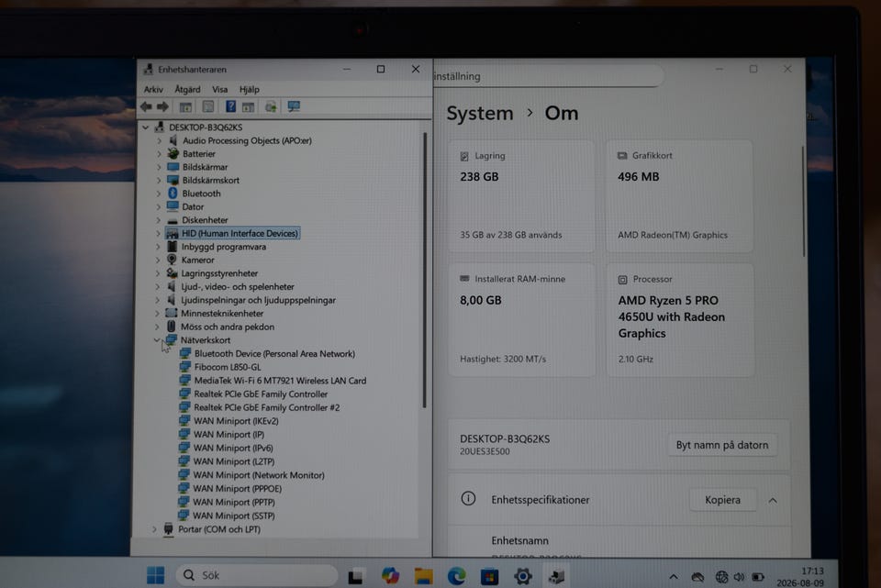The width and height of the screenshot is (881, 588).
Task: Click the taskbar Sök search box
Action: [257, 575]
